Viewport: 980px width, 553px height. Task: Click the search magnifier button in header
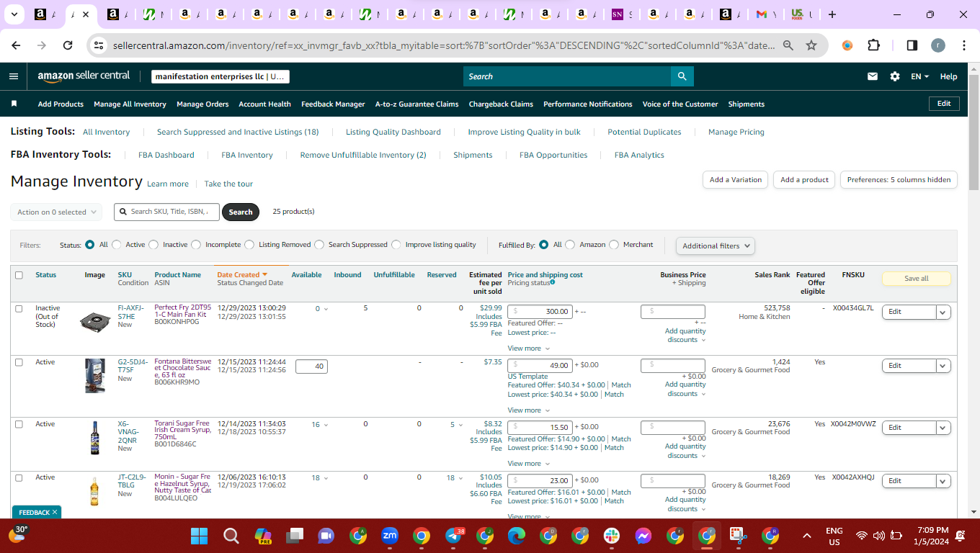(x=682, y=76)
